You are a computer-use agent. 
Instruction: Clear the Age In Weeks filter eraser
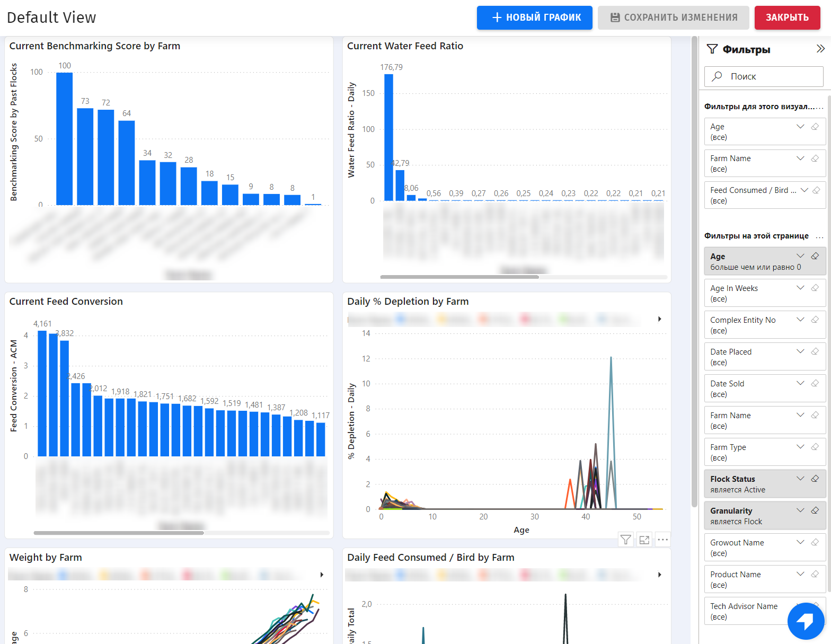[x=815, y=288]
